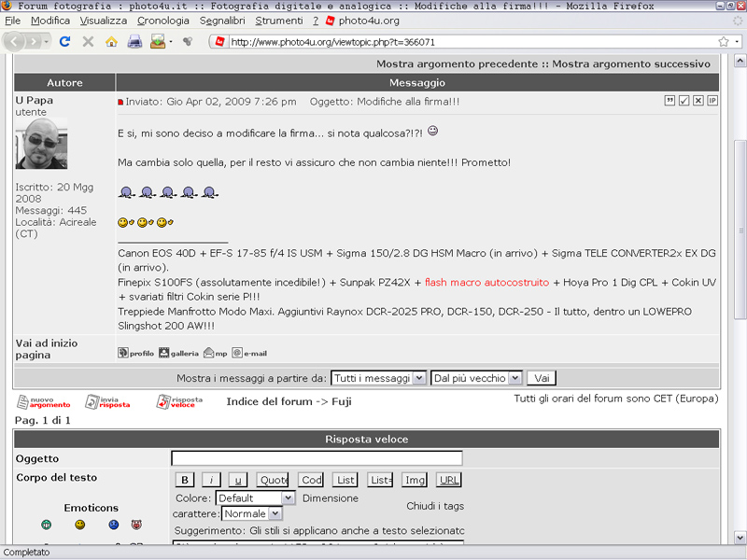Toggle underline with the u button
The width and height of the screenshot is (747, 560).
238,480
